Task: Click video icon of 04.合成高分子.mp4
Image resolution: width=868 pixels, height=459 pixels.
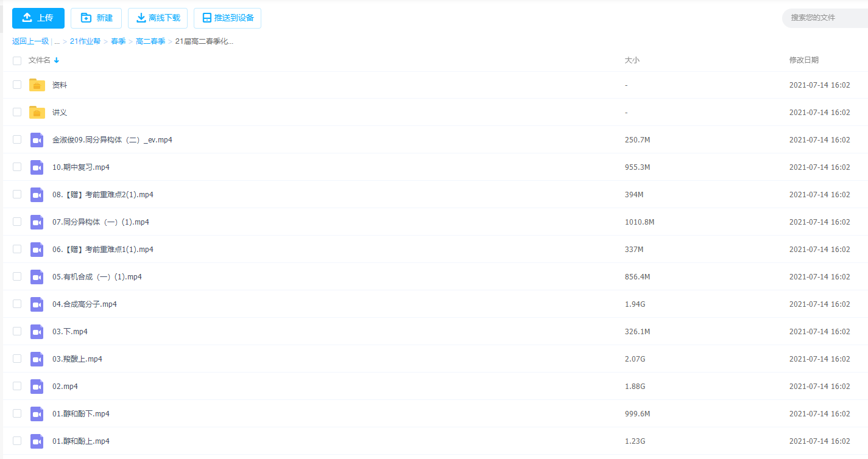Action: [37, 304]
